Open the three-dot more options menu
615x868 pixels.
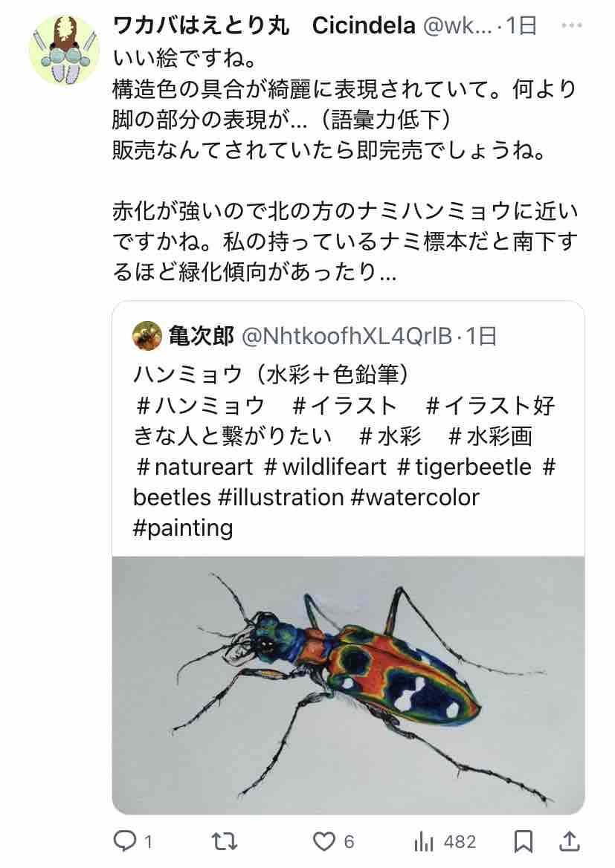click(x=571, y=26)
